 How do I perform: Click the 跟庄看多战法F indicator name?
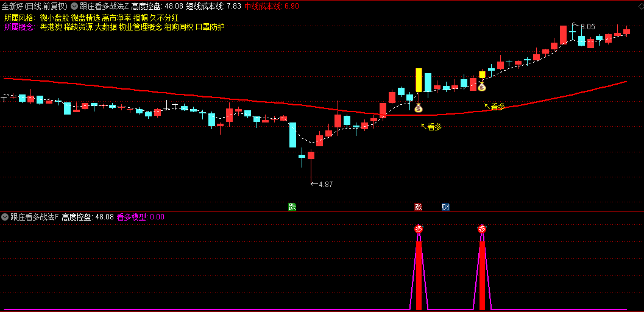[35, 217]
